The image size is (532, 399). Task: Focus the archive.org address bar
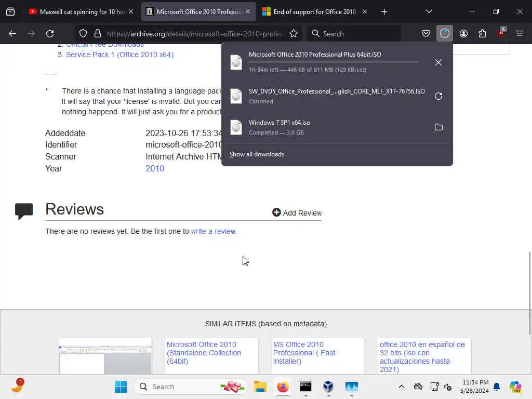pyautogui.click(x=194, y=34)
